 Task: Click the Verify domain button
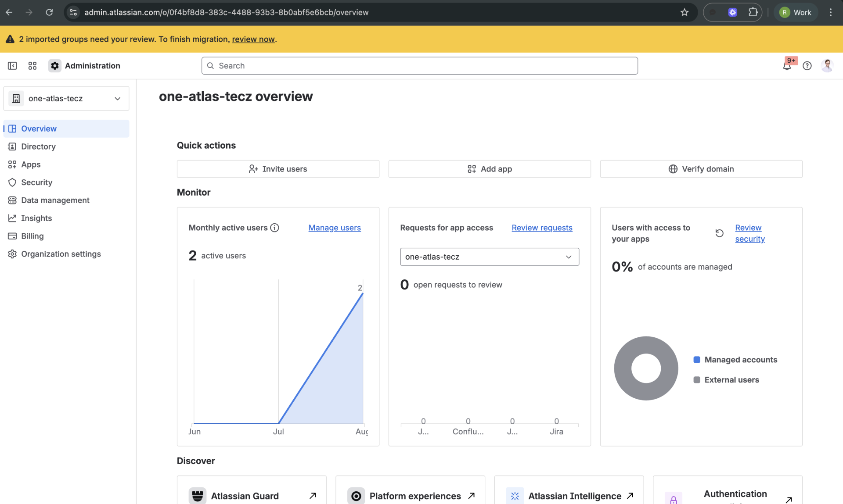coord(701,169)
